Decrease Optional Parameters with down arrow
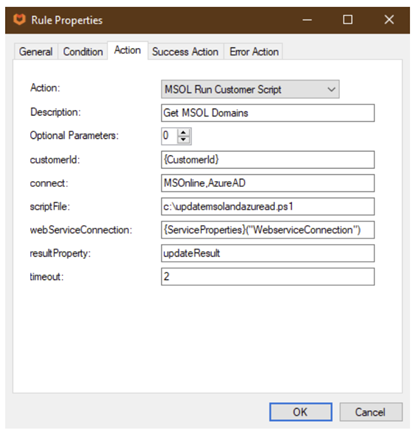414x436 pixels. [183, 140]
